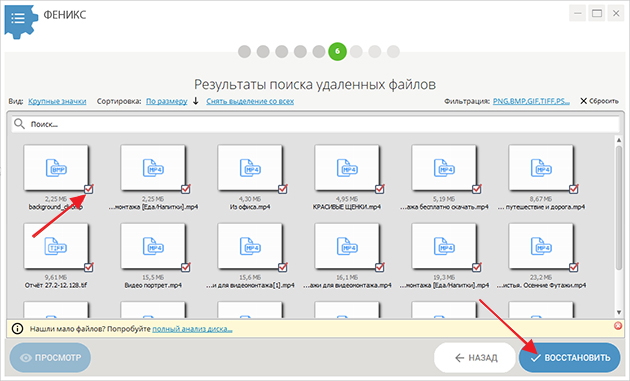Click size label 4,30 МБ

pyautogui.click(x=250, y=199)
